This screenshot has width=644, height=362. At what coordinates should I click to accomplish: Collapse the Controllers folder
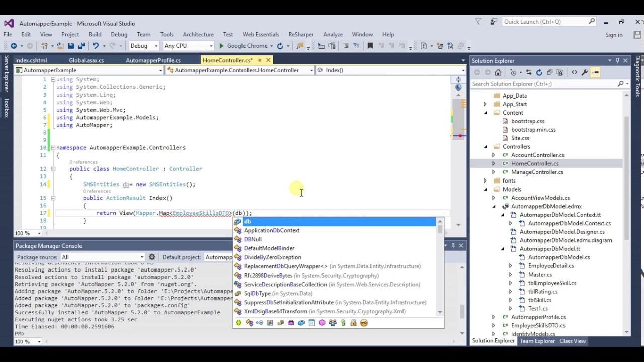tap(485, 147)
